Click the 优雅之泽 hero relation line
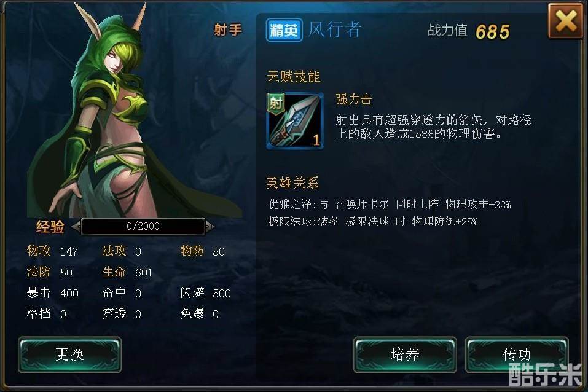This screenshot has width=588, height=392. (x=390, y=205)
